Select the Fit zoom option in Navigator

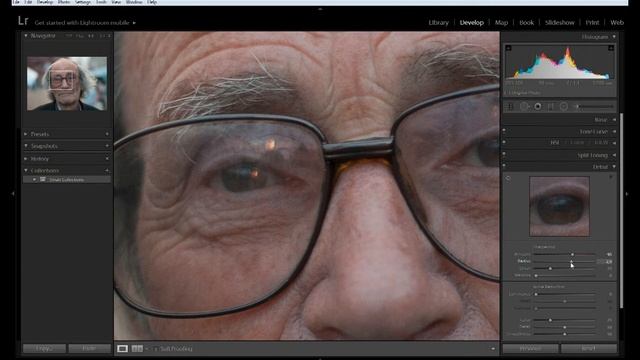[x=69, y=36]
